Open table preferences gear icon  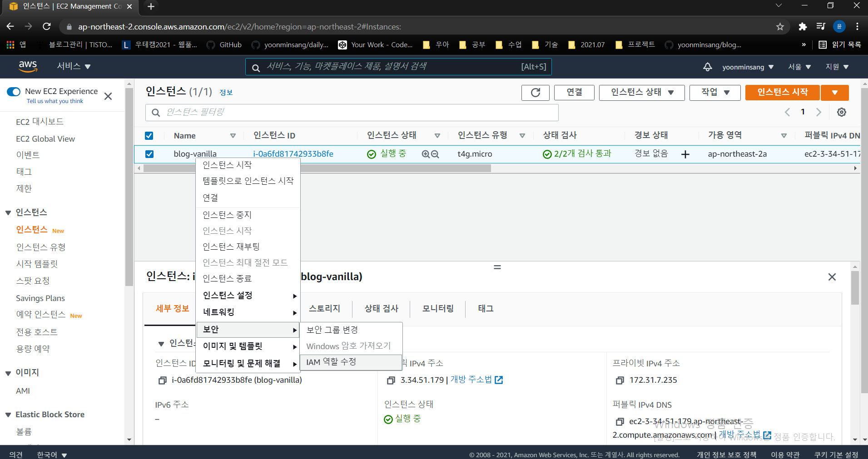tap(842, 112)
